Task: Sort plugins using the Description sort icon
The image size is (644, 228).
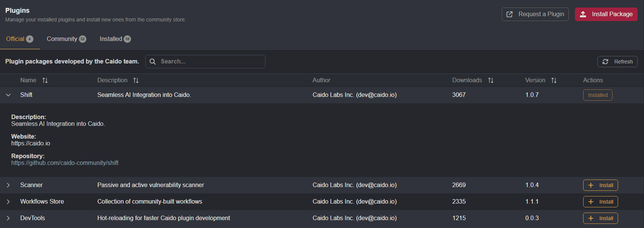Action: click(136, 80)
